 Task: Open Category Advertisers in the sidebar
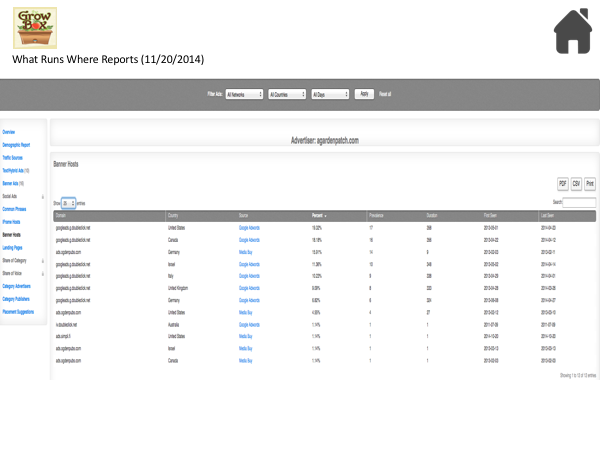[16, 286]
